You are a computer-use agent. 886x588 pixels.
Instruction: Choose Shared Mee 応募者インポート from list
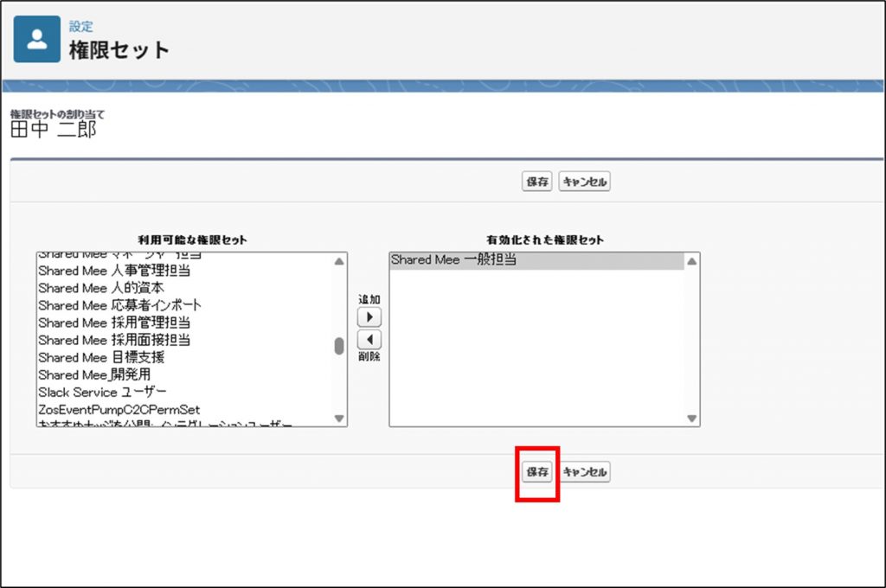[x=119, y=305]
